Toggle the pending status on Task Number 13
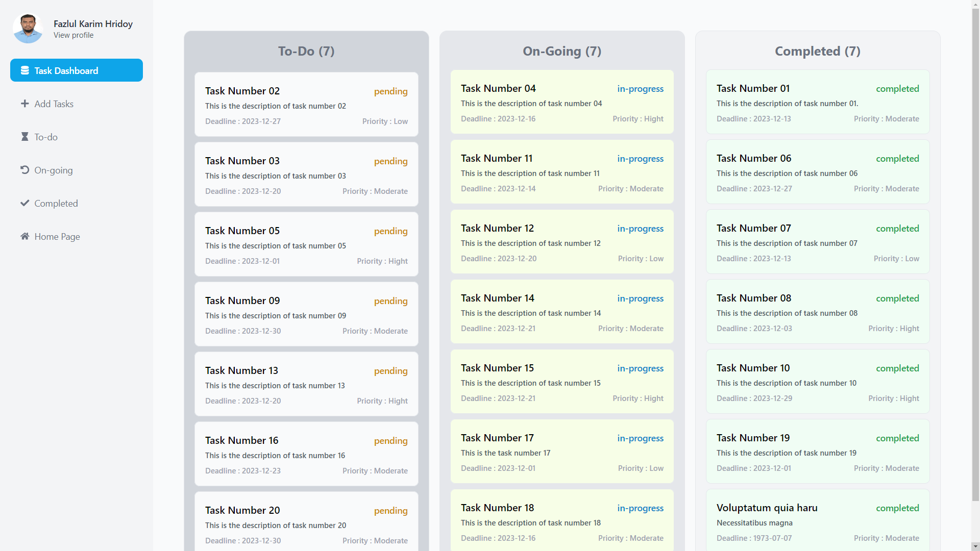The height and width of the screenshot is (551, 980). pyautogui.click(x=390, y=371)
